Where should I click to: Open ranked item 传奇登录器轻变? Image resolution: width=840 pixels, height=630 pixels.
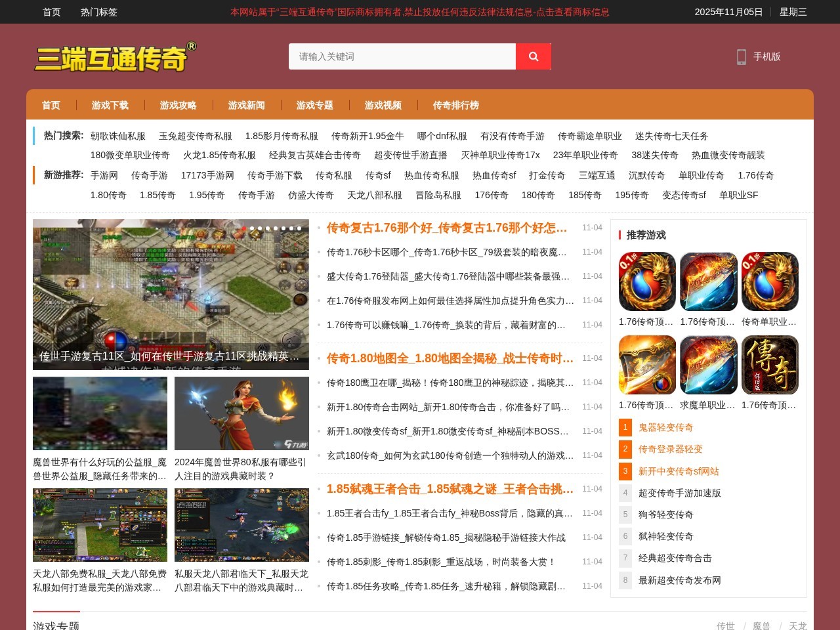pos(670,449)
